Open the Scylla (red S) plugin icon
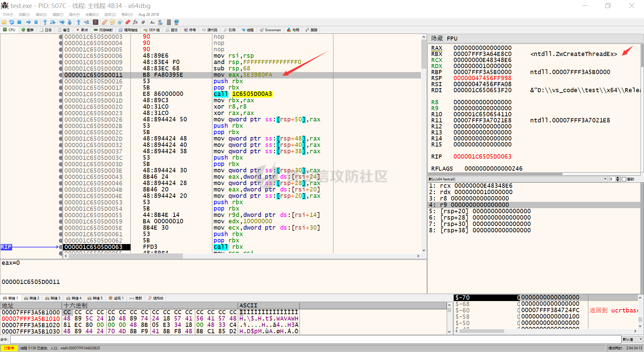The height and width of the screenshot is (352, 644). pyautogui.click(x=96, y=22)
